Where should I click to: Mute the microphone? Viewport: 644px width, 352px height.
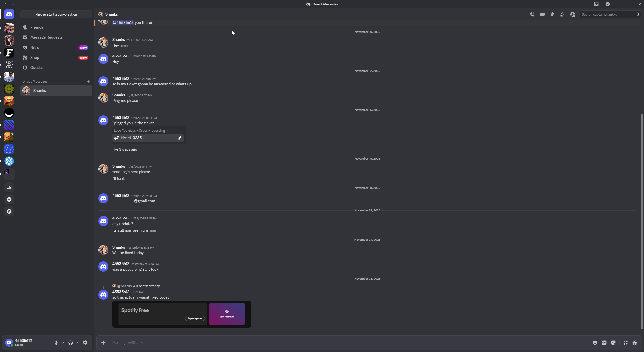pyautogui.click(x=56, y=343)
